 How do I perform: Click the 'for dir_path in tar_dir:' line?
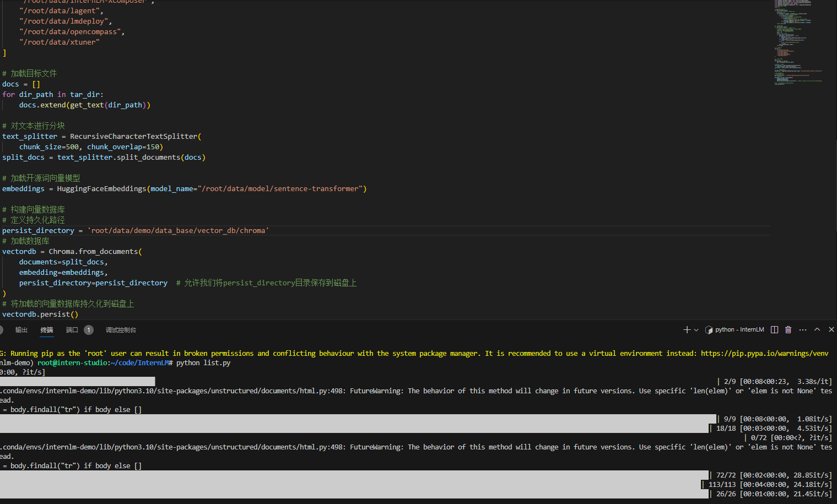53,94
